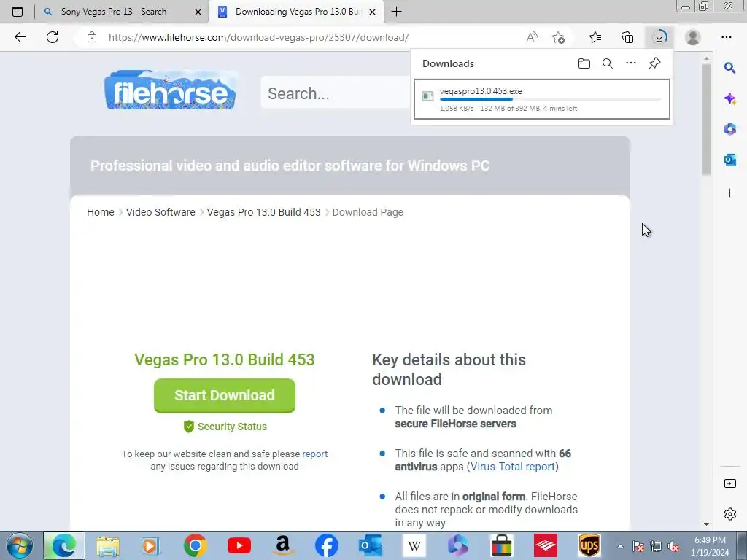Open the browser profile menu

point(693,37)
